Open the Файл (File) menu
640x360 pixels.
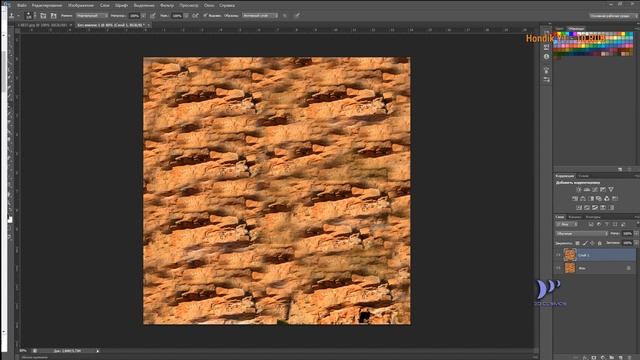[x=22, y=5]
